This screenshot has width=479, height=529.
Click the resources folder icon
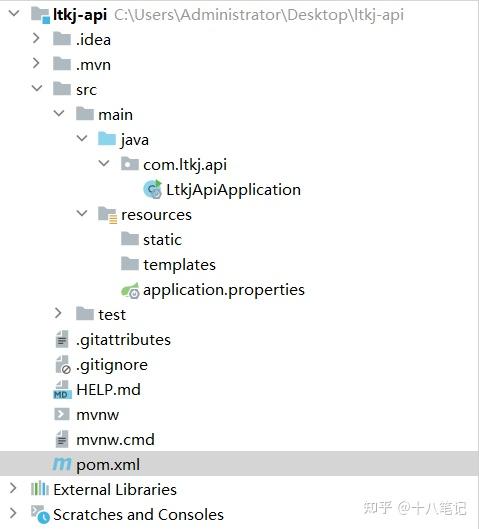pyautogui.click(x=108, y=215)
